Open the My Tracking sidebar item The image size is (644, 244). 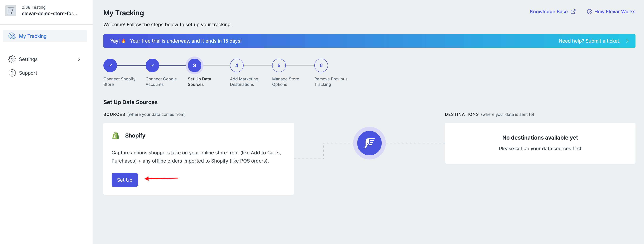pos(33,36)
